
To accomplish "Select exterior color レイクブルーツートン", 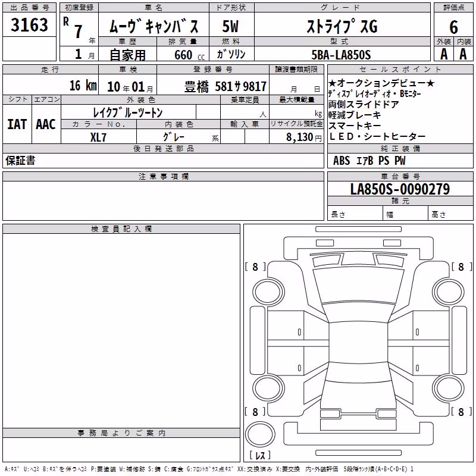I will coord(127,112).
